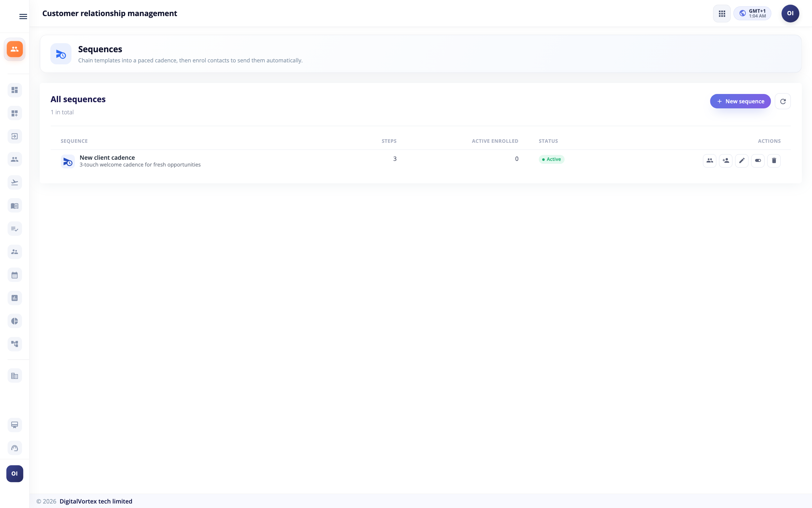Click the OI avatar at sidebar bottom

[14, 474]
